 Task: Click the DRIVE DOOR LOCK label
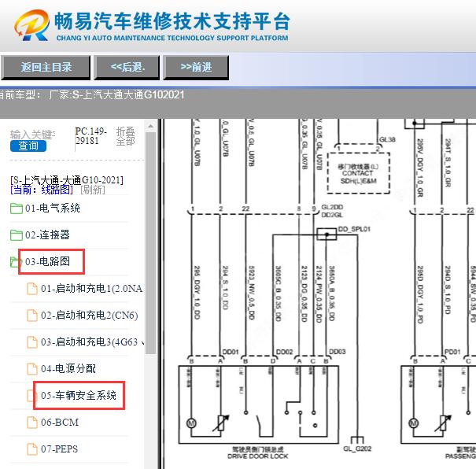click(x=258, y=456)
